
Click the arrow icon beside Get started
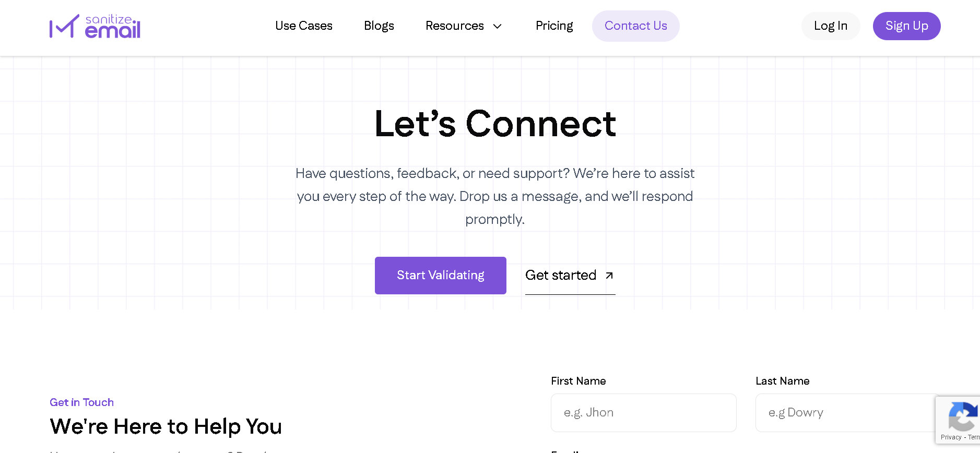pyautogui.click(x=609, y=276)
